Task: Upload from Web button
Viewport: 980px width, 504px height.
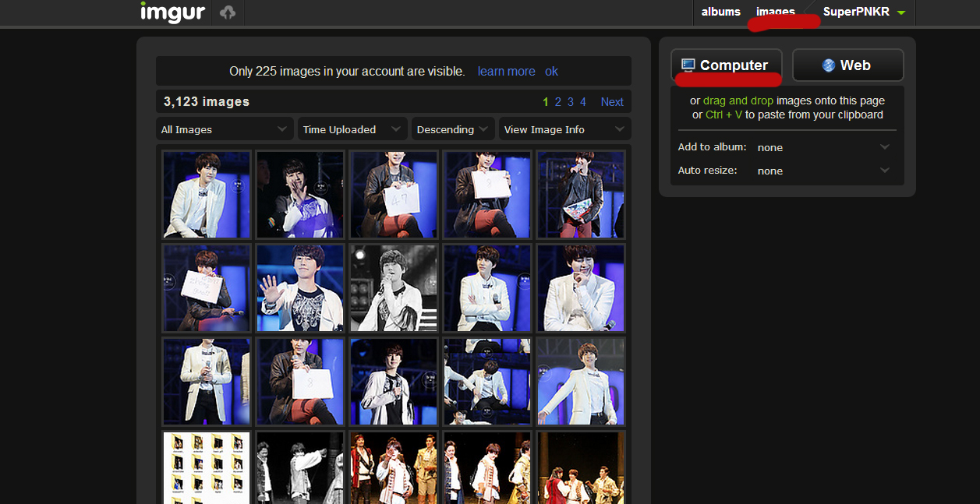Action: pyautogui.click(x=848, y=65)
